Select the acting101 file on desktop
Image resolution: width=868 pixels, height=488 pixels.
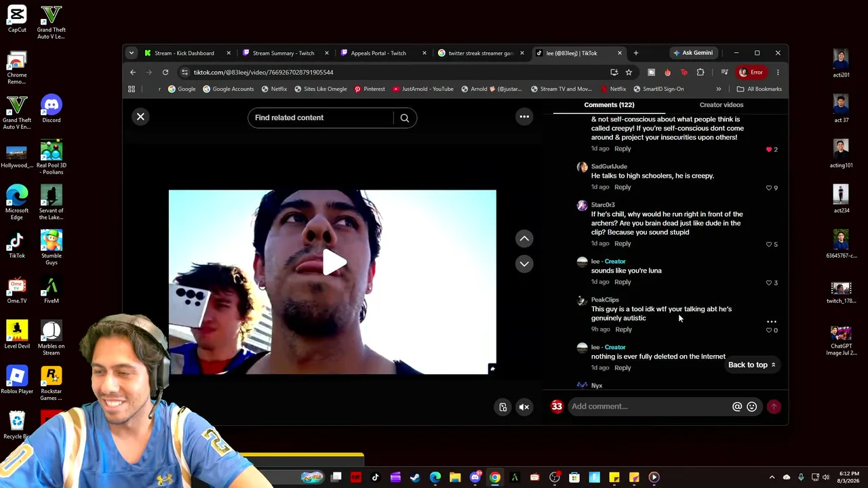[x=841, y=153]
